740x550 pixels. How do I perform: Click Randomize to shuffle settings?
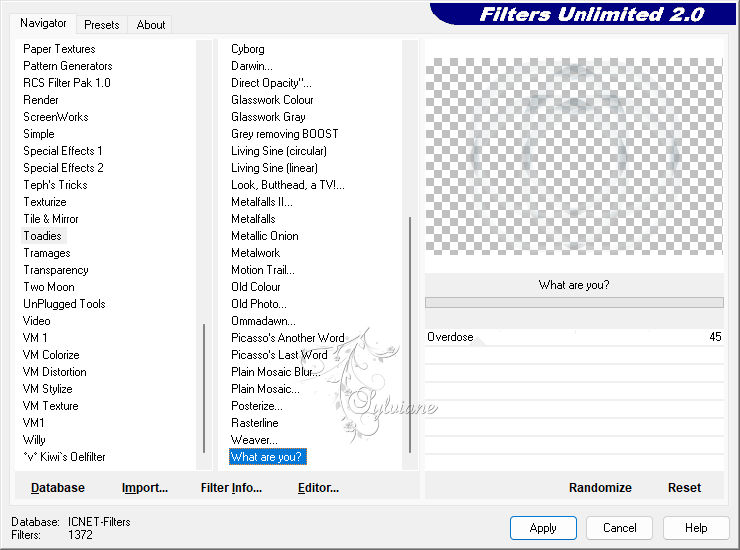[x=600, y=488]
